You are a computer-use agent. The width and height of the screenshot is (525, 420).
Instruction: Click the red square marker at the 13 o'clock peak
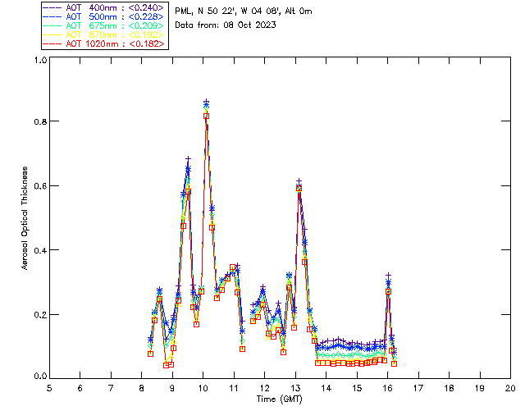pyautogui.click(x=299, y=189)
